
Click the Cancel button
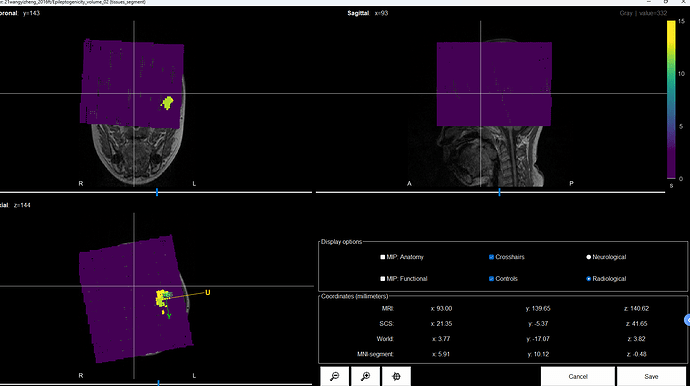578,376
